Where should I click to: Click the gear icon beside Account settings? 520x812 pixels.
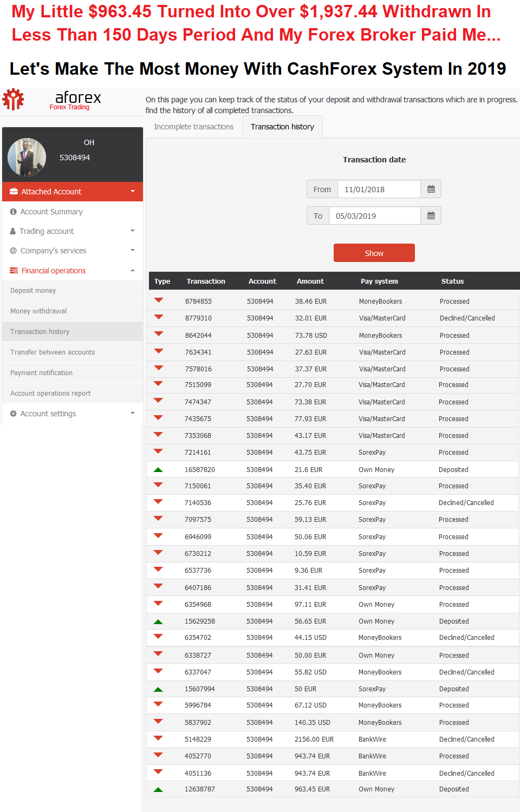tap(13, 414)
